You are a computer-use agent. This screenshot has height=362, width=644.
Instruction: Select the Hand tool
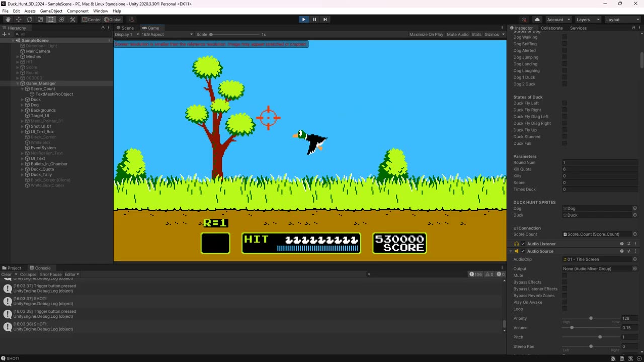(x=8, y=20)
